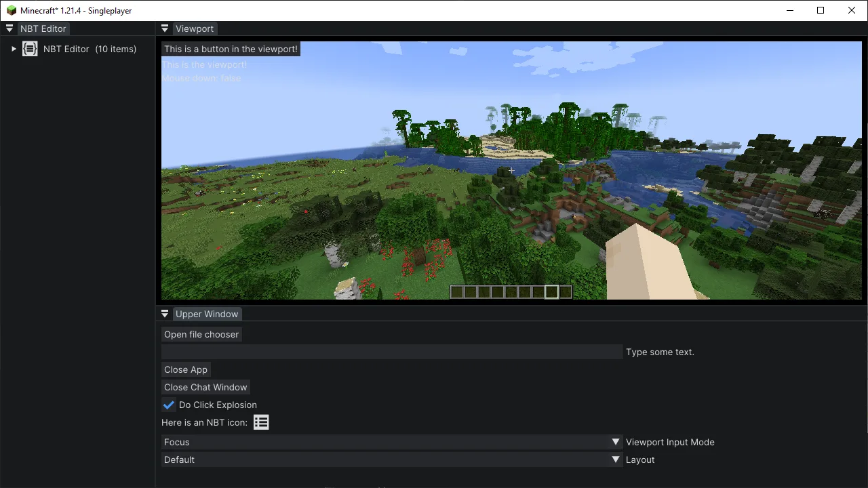The height and width of the screenshot is (488, 868).
Task: Select the Viewport tab
Action: coord(195,28)
